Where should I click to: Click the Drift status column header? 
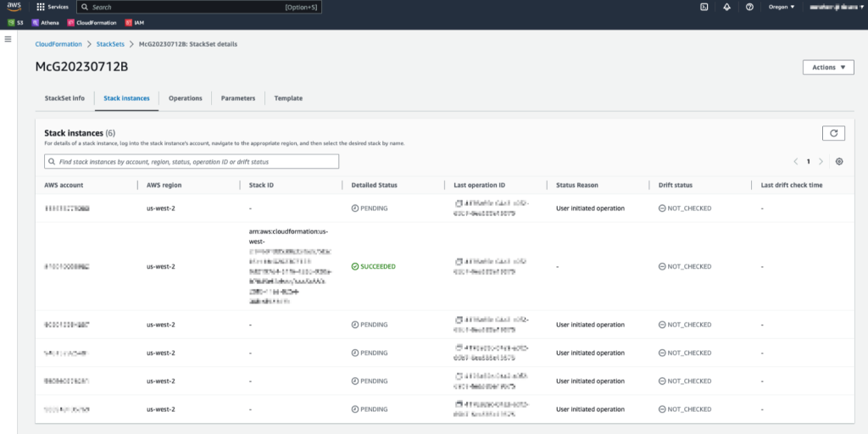676,185
